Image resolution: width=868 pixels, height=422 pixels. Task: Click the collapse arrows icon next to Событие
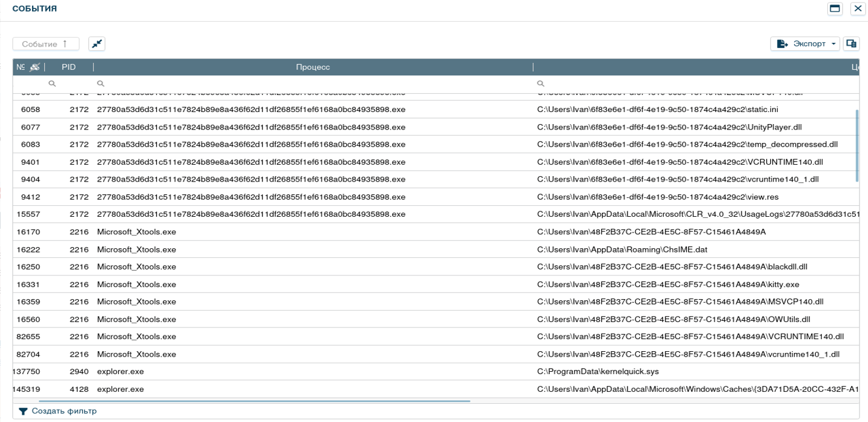[x=97, y=44]
